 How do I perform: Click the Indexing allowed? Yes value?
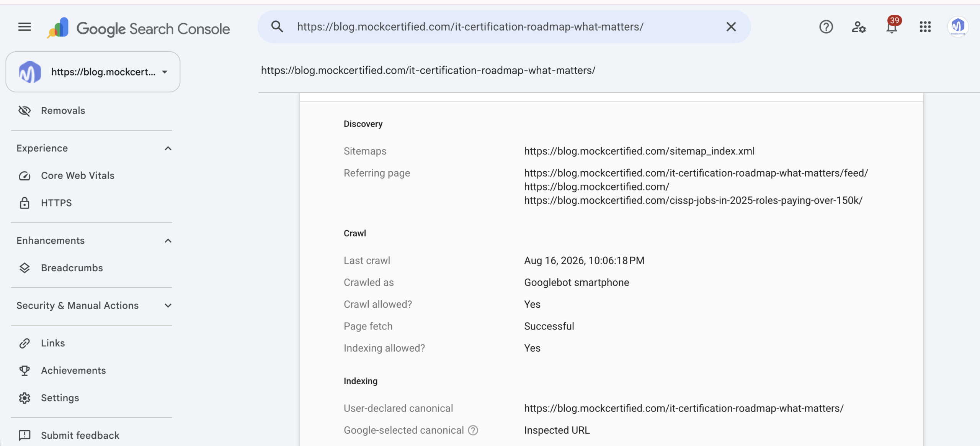pyautogui.click(x=532, y=348)
